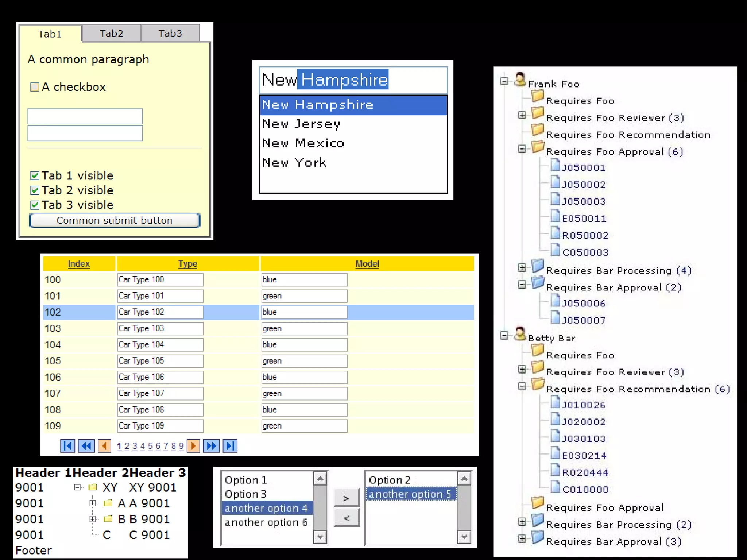Click the fast forward pager icon

tap(211, 446)
